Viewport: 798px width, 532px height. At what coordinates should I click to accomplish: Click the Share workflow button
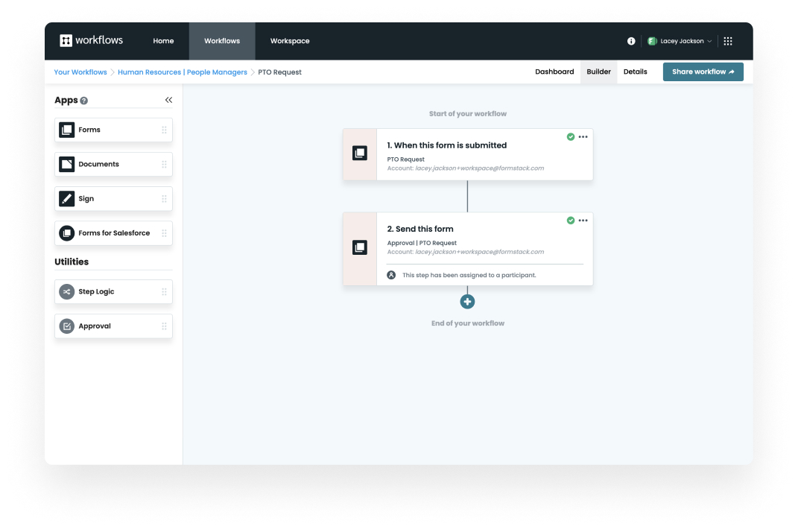tap(703, 72)
